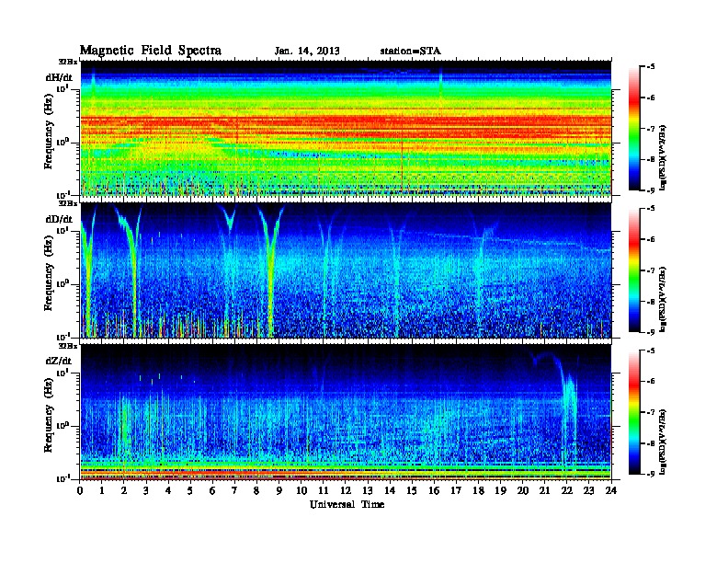728x563 pixels.
Task: Click the "14" tick on the time axis
Action: (390, 491)
